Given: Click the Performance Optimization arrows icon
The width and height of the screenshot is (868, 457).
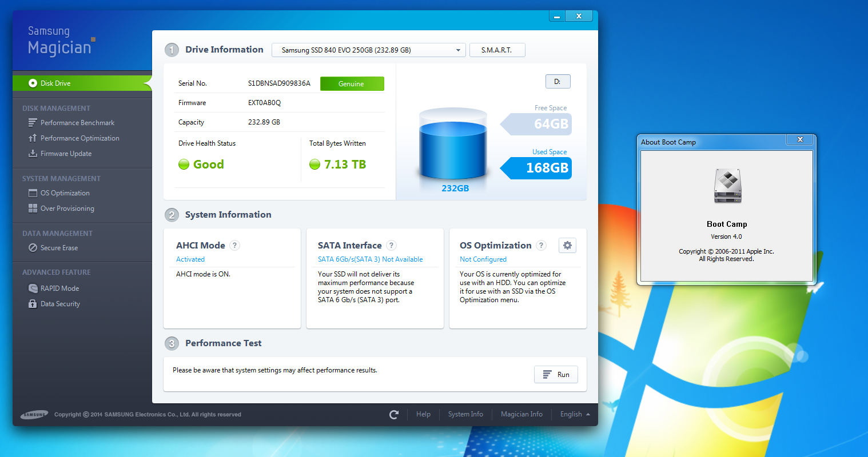Looking at the screenshot, I should point(33,138).
